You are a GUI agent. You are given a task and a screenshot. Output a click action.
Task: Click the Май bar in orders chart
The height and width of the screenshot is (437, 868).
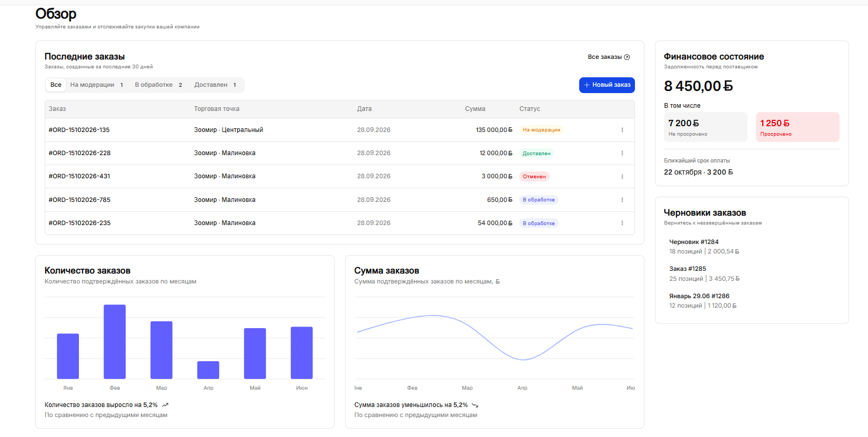(x=255, y=353)
